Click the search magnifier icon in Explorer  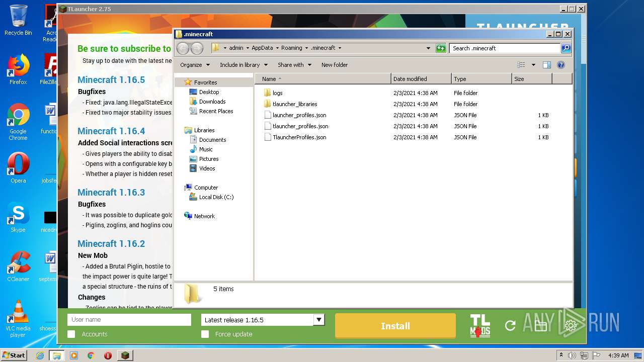coord(566,48)
